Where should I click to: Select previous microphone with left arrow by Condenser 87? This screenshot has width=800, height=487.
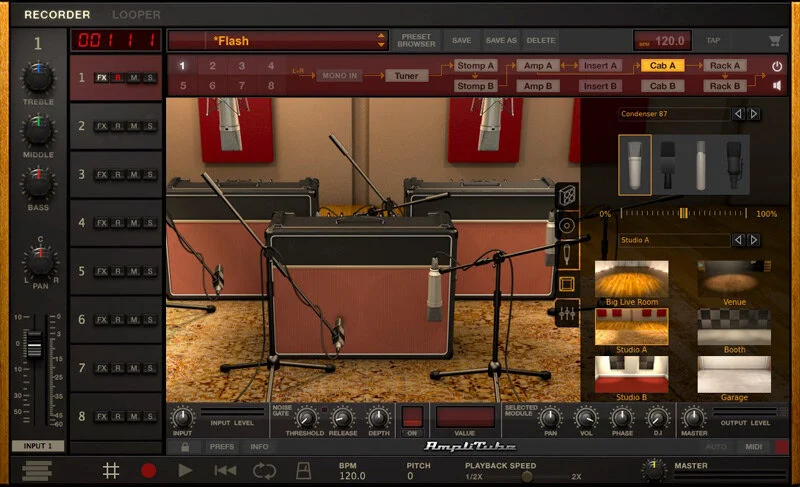(738, 114)
